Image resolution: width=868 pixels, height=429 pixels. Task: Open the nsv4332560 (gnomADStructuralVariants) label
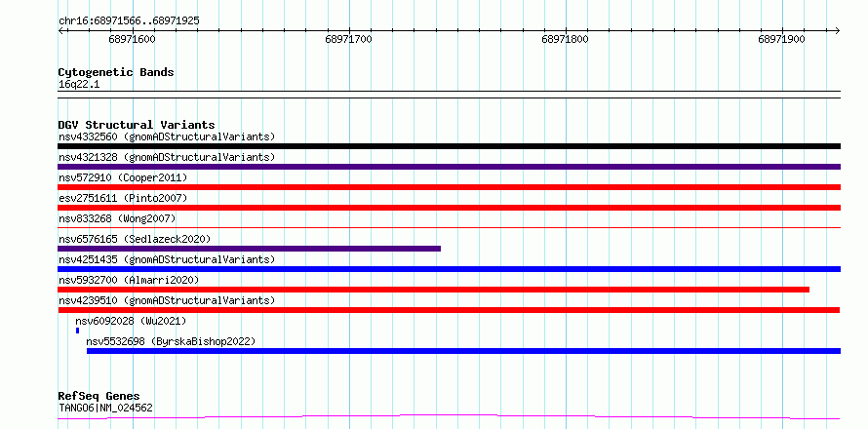167,136
